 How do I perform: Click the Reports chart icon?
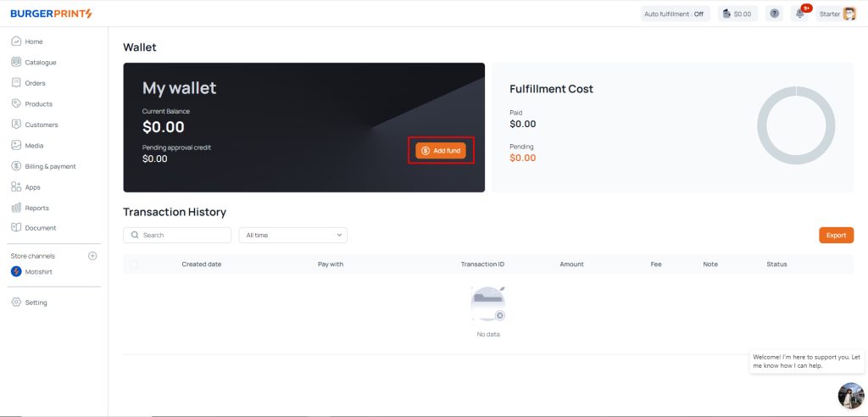(x=16, y=208)
